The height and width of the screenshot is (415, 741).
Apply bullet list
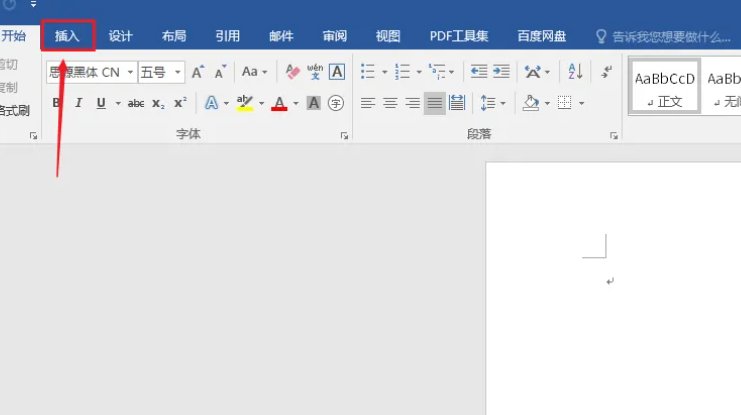(368, 72)
